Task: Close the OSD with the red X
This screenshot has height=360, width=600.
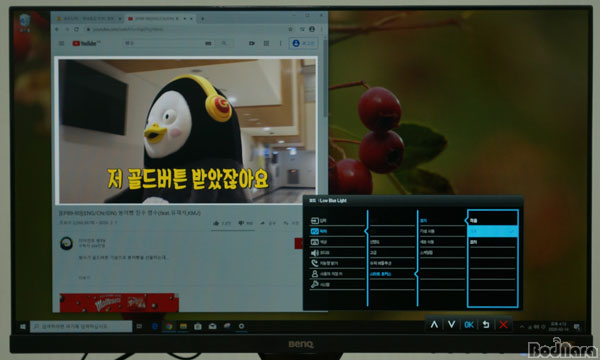Action: click(x=503, y=324)
